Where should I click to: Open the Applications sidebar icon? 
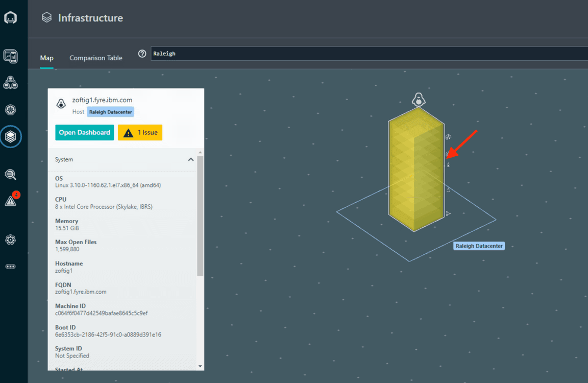(x=10, y=82)
